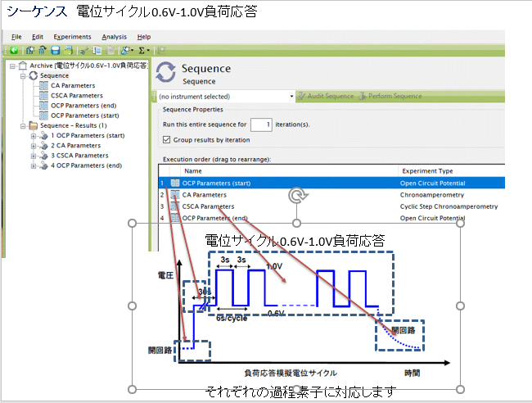Click the circular Sequence icon in tree
The width and height of the screenshot is (532, 403).
(33, 75)
